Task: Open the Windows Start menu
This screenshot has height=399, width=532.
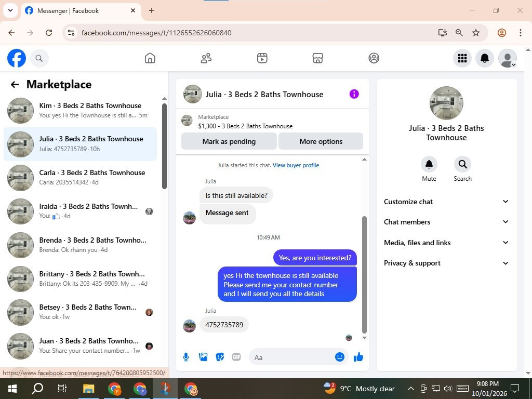Action: tap(12, 389)
